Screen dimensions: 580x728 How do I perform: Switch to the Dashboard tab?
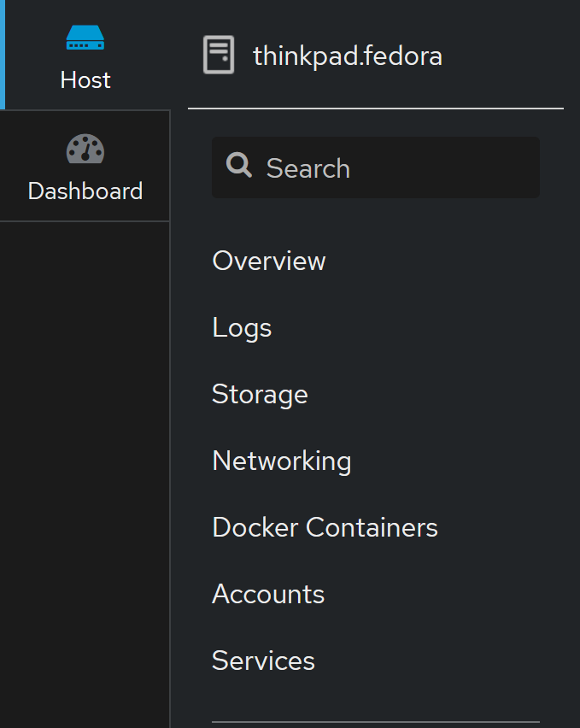[85, 167]
